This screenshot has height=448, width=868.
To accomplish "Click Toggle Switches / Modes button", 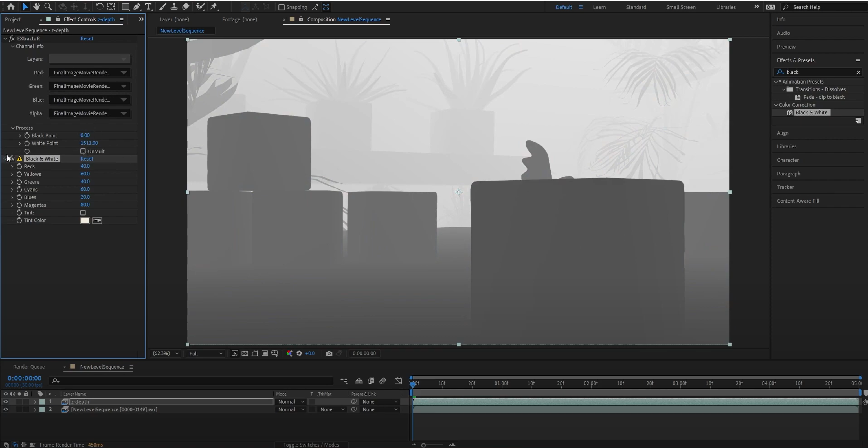I will [x=311, y=445].
